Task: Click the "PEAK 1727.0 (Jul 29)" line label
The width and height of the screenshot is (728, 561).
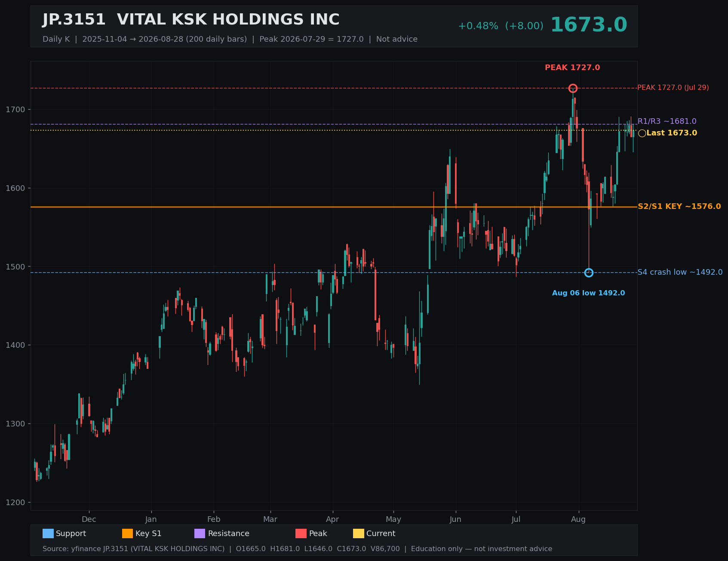Action: point(673,88)
